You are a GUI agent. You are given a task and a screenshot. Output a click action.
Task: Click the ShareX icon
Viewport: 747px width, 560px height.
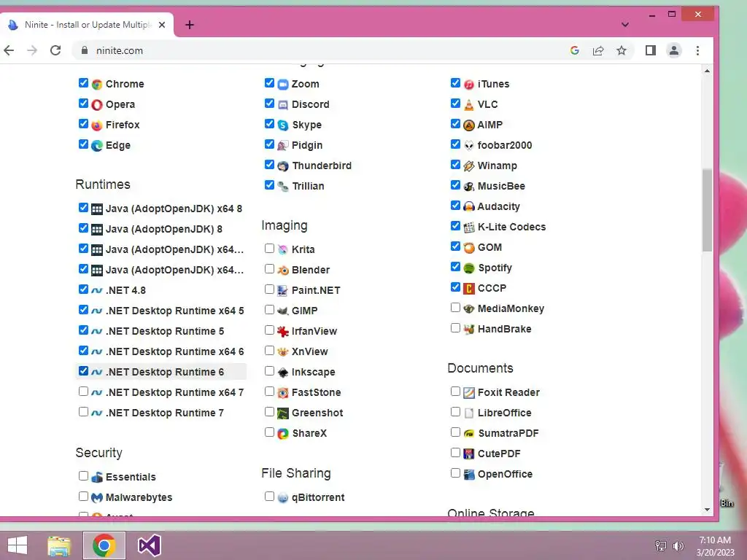[x=283, y=434]
